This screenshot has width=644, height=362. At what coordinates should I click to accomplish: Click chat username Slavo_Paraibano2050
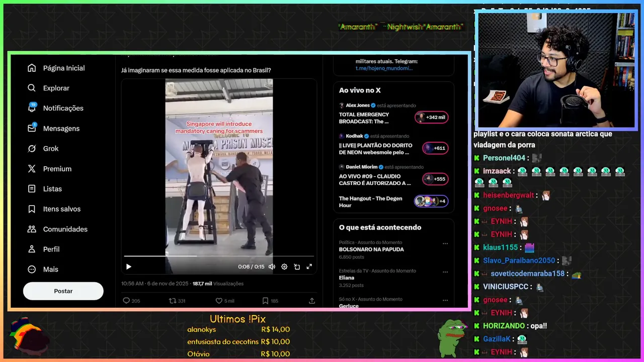tap(519, 260)
